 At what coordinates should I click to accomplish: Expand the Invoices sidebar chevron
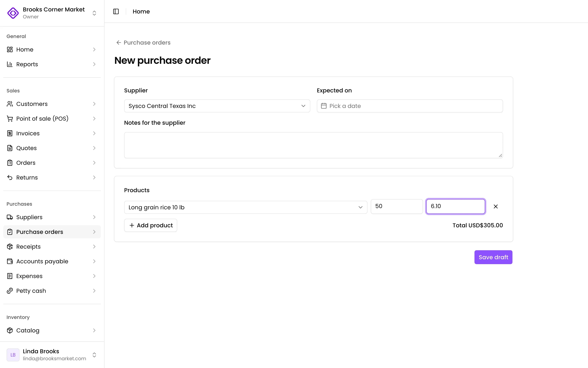click(x=94, y=133)
